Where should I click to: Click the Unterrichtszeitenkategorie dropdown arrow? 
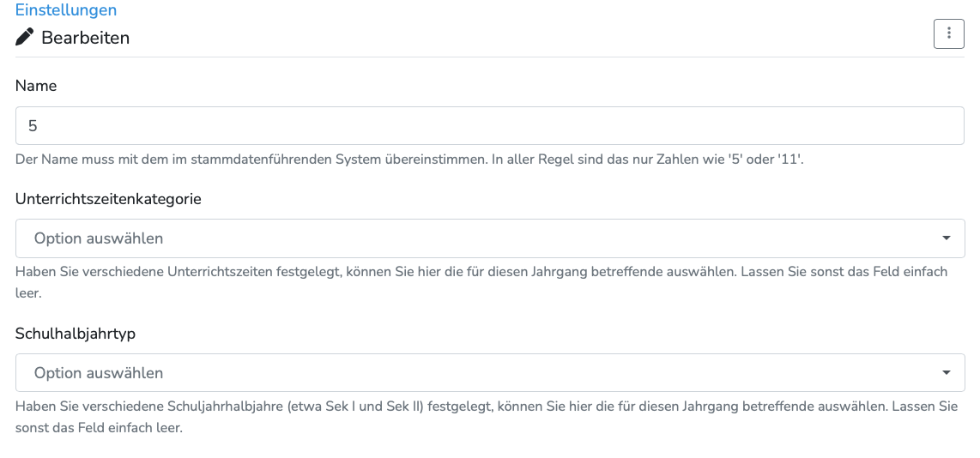pos(946,238)
